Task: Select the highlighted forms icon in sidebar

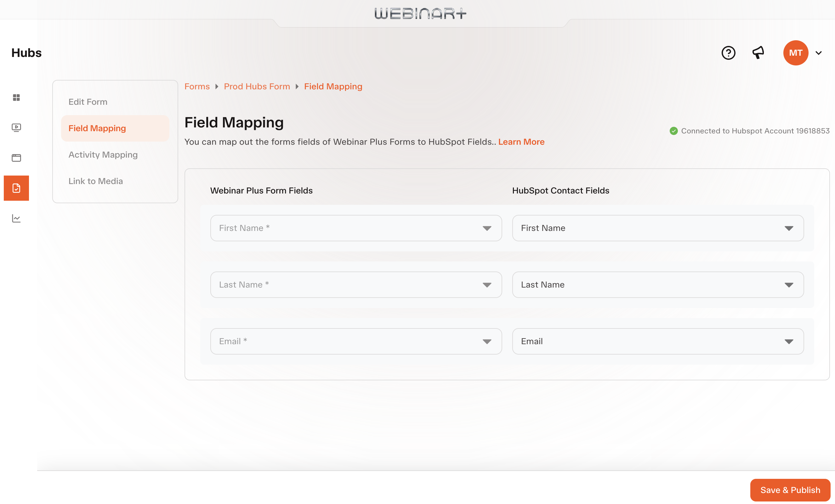Action: pyautogui.click(x=16, y=188)
